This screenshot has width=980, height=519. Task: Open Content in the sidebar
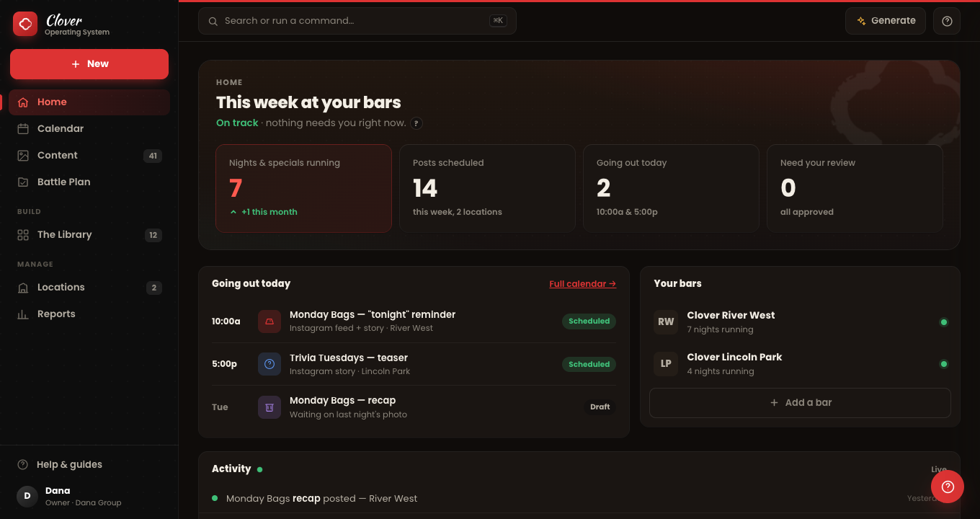pos(89,156)
